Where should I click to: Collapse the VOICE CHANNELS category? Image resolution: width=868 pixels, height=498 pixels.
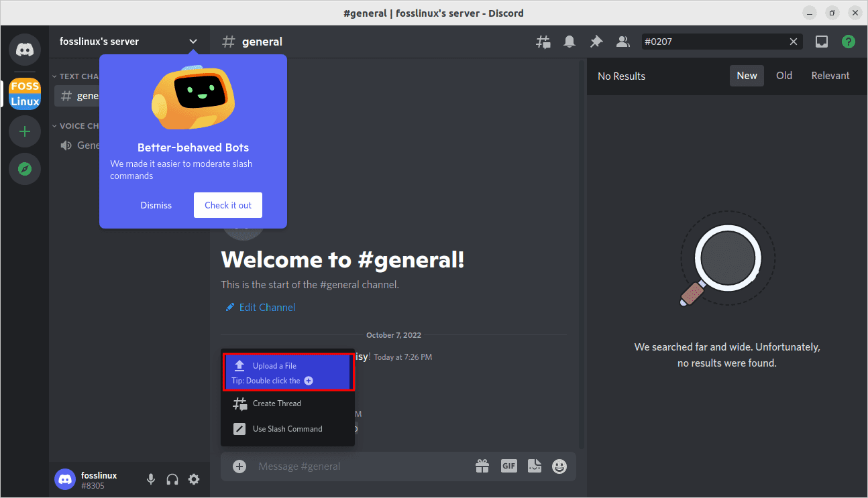[x=76, y=126]
